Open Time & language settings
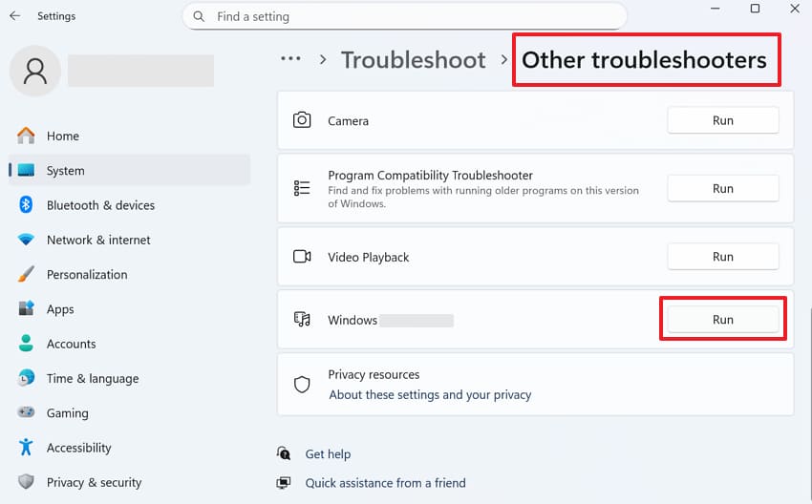Viewport: 812px width, 504px height. tap(130, 378)
